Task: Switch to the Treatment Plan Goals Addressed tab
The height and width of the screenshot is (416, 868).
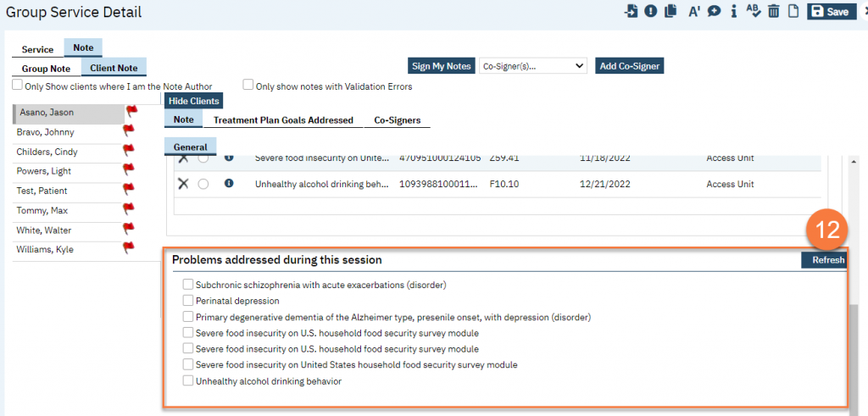Action: (283, 120)
